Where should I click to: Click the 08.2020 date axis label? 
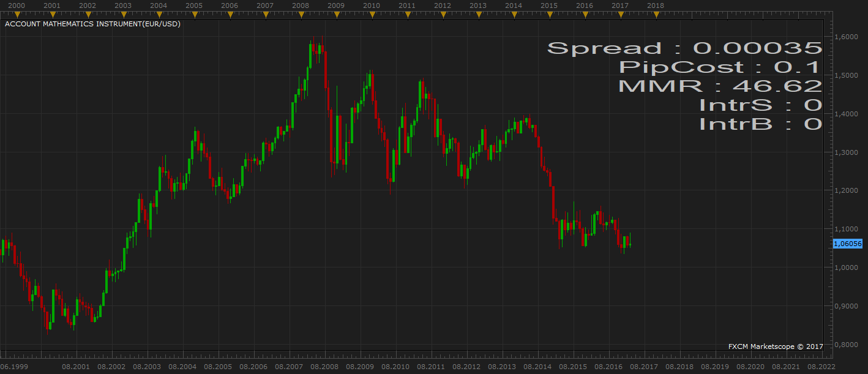(x=750, y=367)
